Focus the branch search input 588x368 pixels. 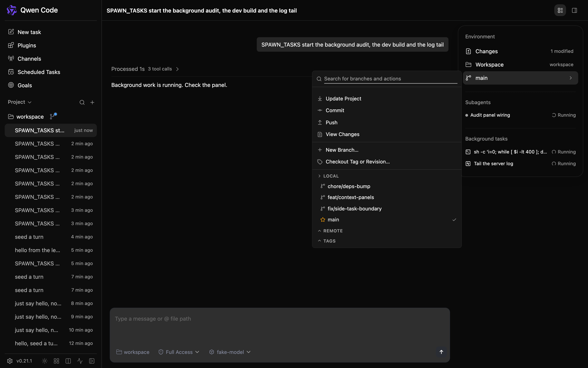click(x=390, y=79)
